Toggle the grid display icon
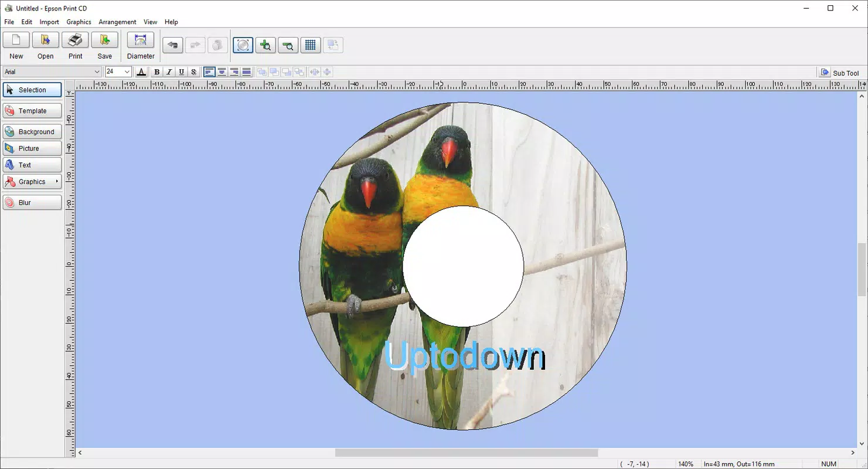Screen dimensions: 868x469 click(311, 45)
